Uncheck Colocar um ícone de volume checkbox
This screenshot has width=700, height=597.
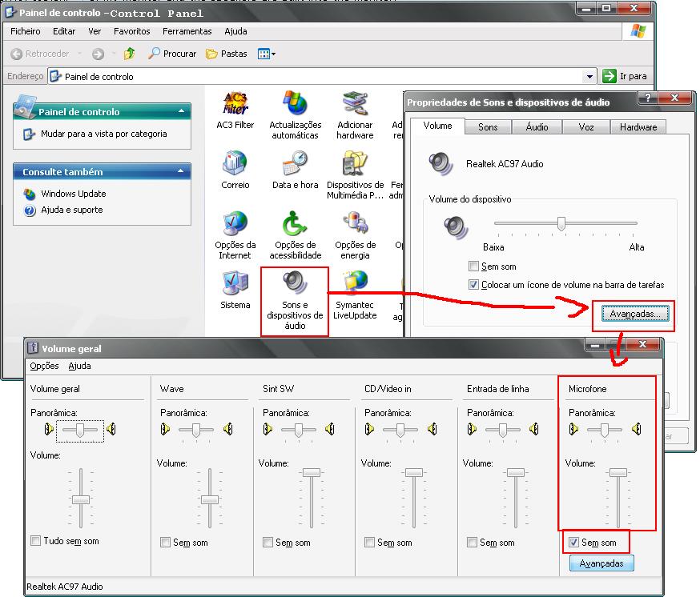(x=474, y=285)
